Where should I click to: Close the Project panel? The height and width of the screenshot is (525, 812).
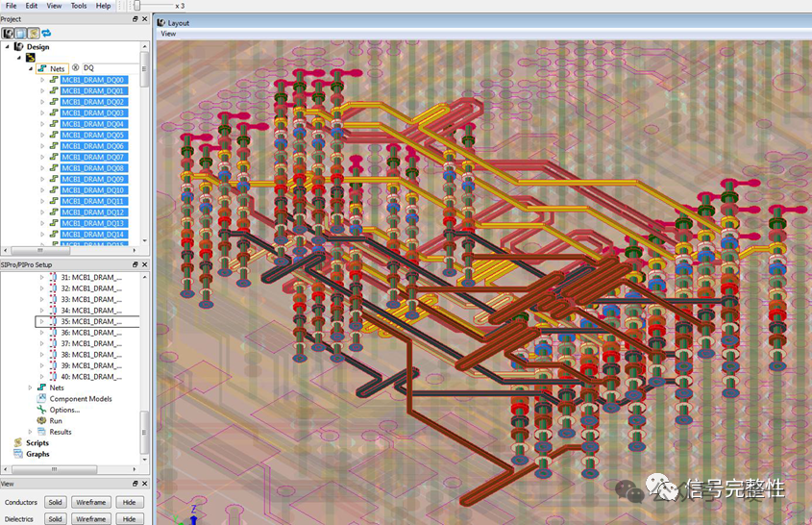point(145,19)
